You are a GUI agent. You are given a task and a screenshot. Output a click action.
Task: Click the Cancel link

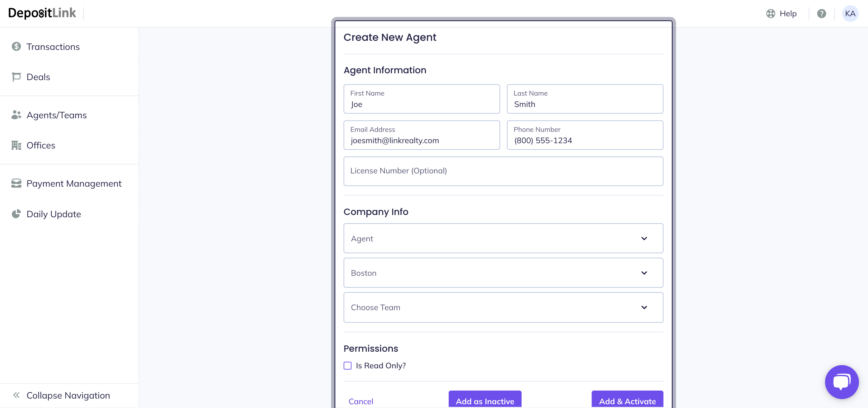pos(361,401)
